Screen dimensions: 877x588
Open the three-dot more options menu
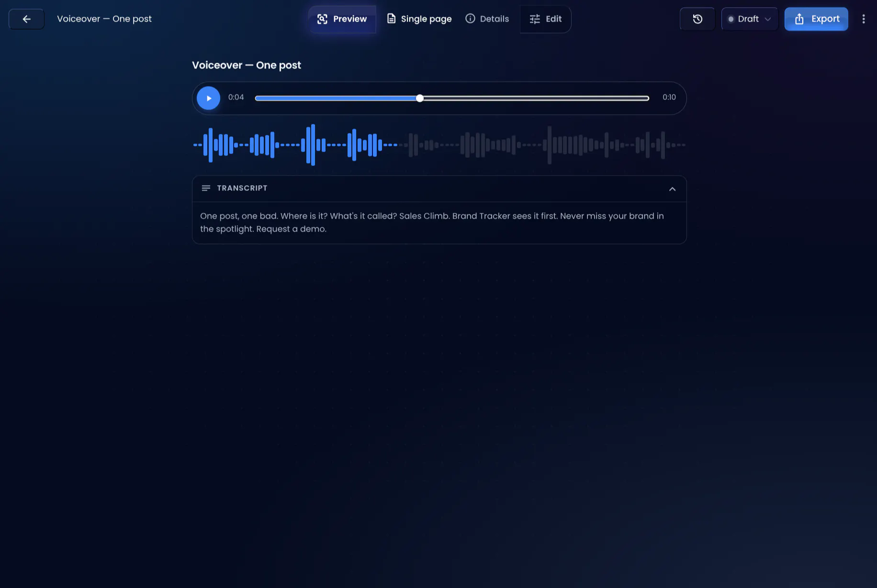[x=864, y=19]
